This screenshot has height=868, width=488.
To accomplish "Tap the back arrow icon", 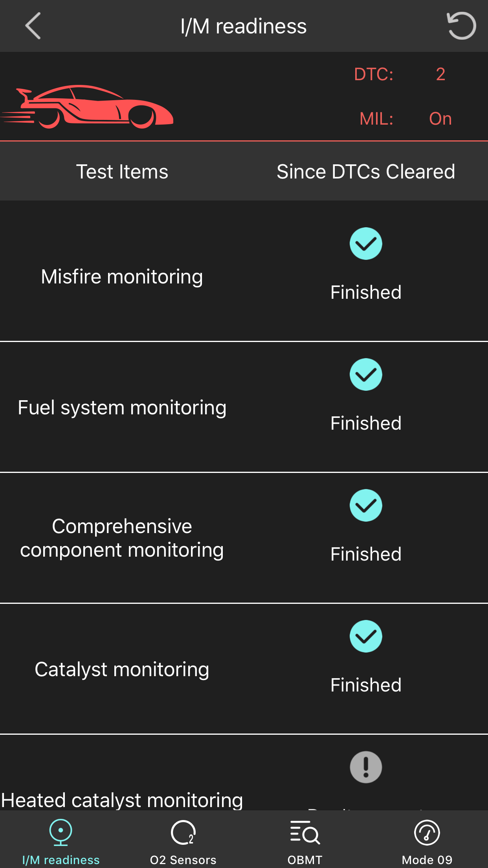I will (x=33, y=26).
